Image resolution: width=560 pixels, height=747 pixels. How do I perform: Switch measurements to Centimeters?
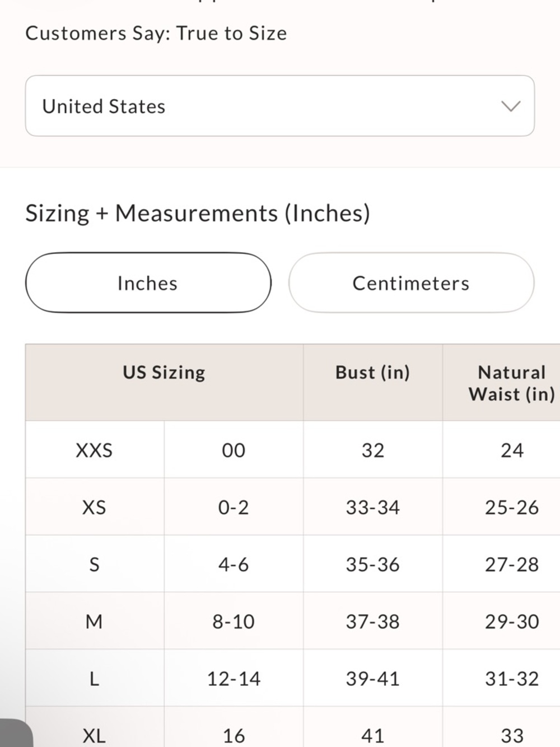click(410, 283)
